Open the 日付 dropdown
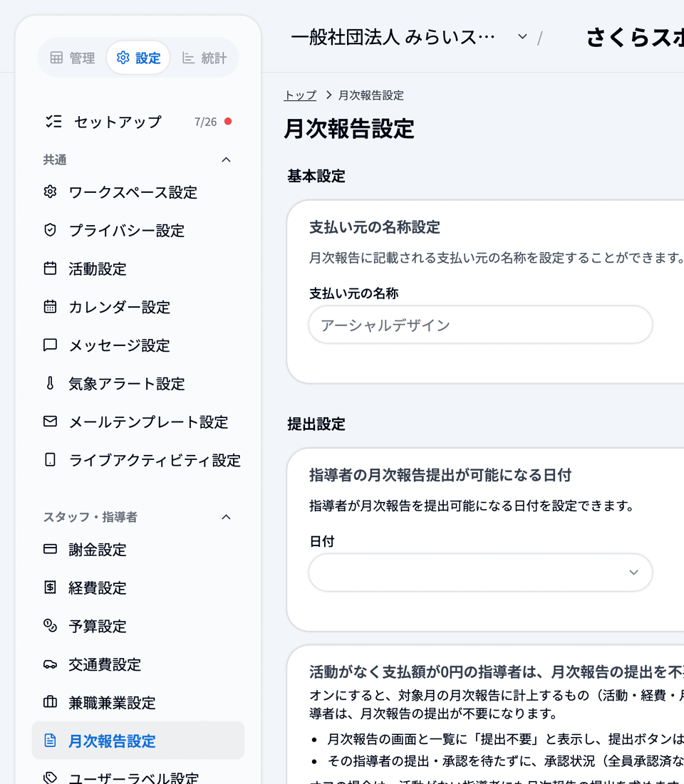The width and height of the screenshot is (684, 784). pyautogui.click(x=480, y=573)
